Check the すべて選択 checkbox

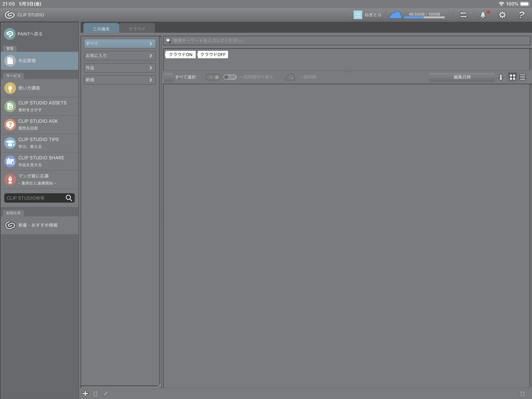169,77
